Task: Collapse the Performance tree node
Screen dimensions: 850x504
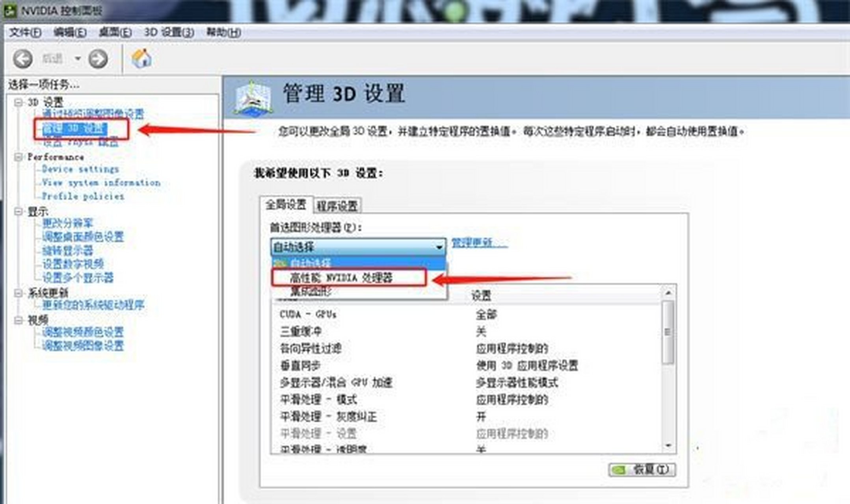Action: (x=18, y=157)
